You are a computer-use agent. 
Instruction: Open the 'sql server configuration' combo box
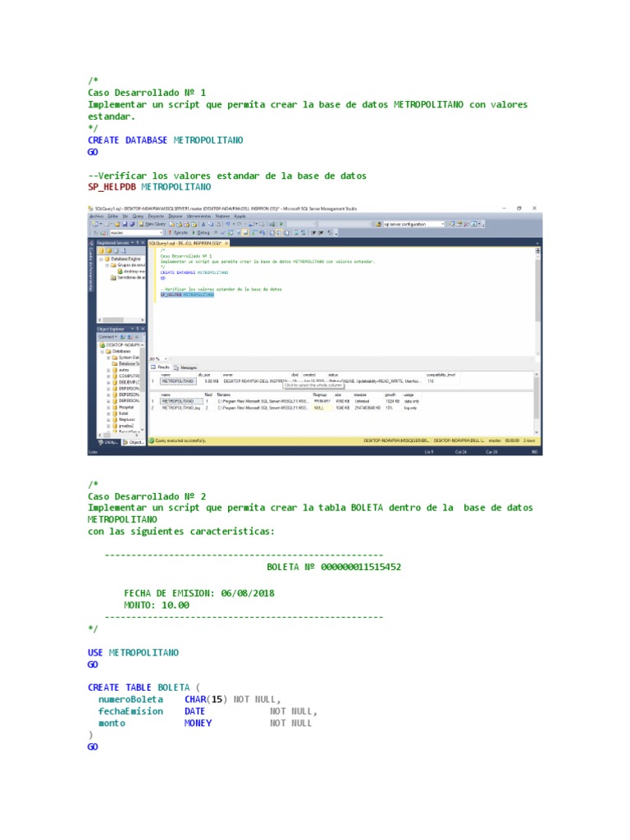coord(413,225)
